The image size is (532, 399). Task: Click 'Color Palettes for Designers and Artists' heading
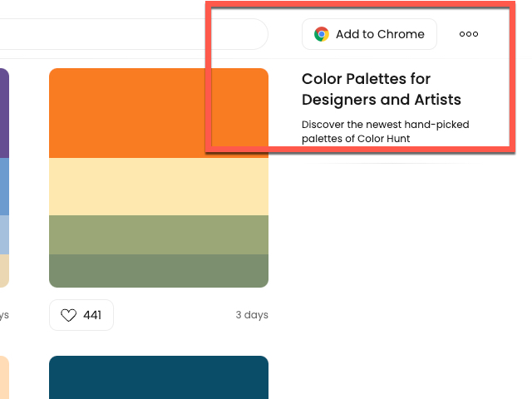point(382,89)
